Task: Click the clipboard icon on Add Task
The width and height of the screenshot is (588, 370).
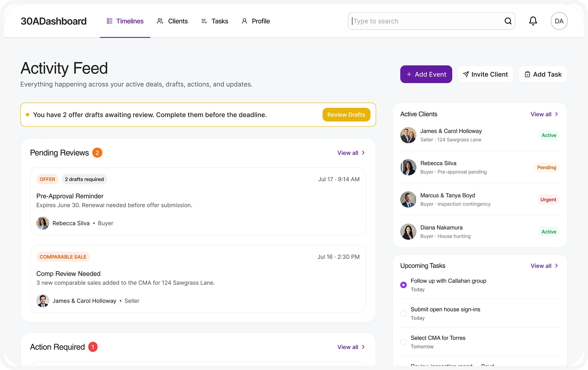Action: 527,74
